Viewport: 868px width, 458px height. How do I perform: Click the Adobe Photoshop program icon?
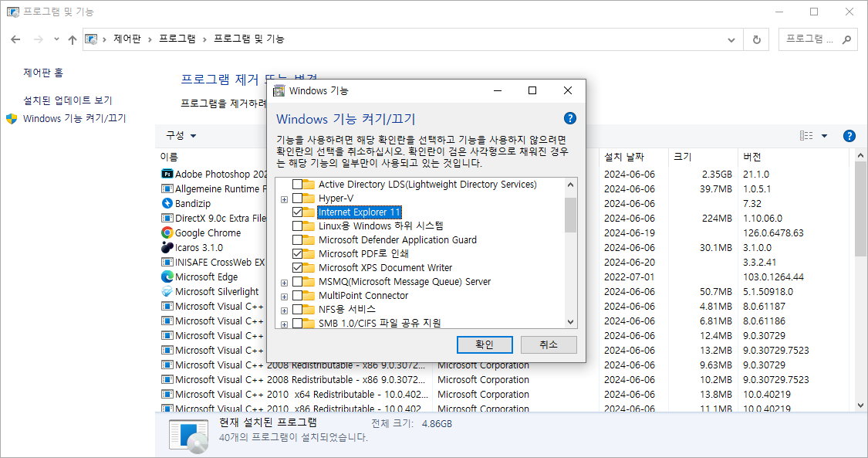point(167,174)
